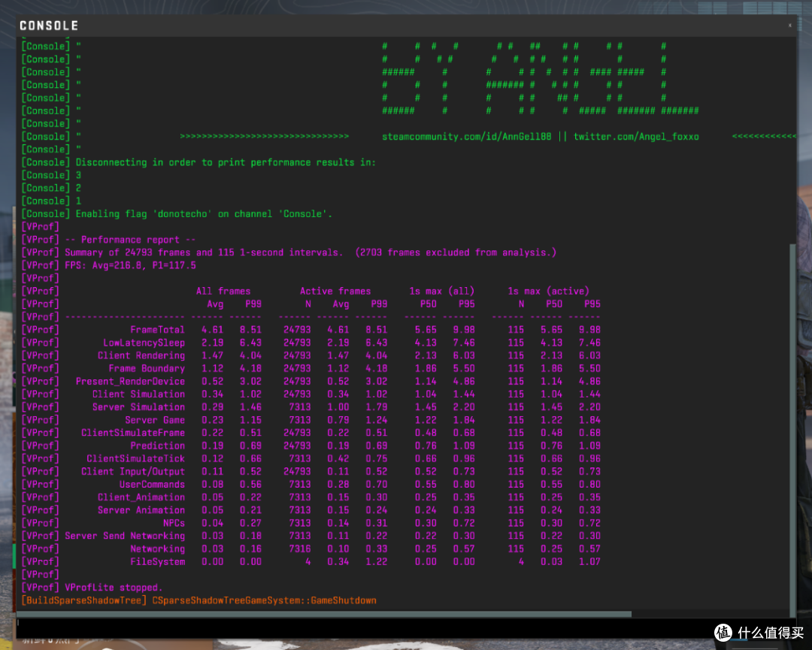The width and height of the screenshot is (812, 650).
Task: Click the Present_RenderDevice row label
Action: pyautogui.click(x=131, y=382)
